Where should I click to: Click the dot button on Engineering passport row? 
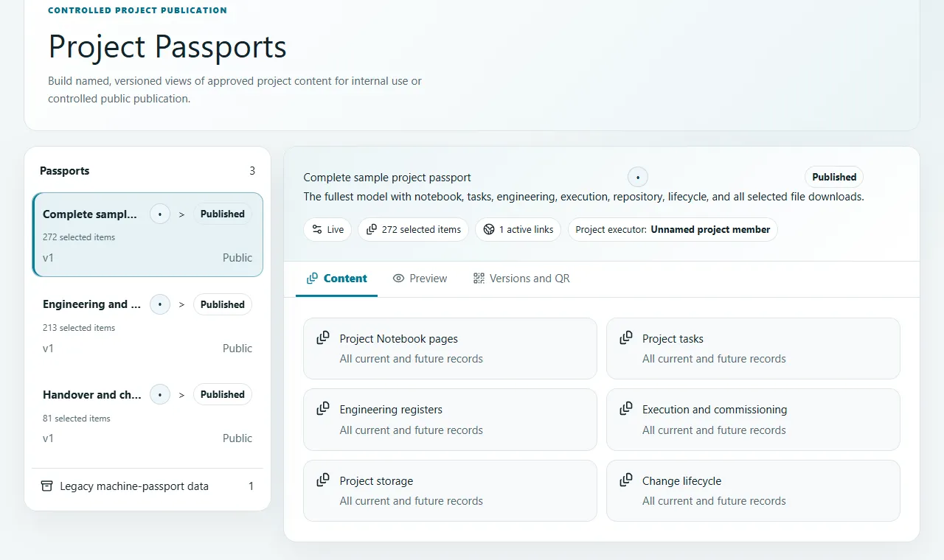[160, 304]
